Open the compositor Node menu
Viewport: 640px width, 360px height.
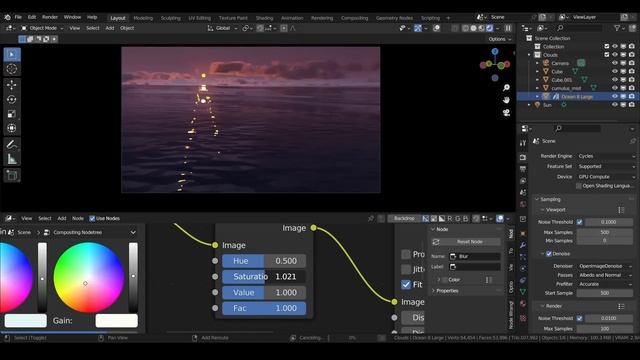78,218
